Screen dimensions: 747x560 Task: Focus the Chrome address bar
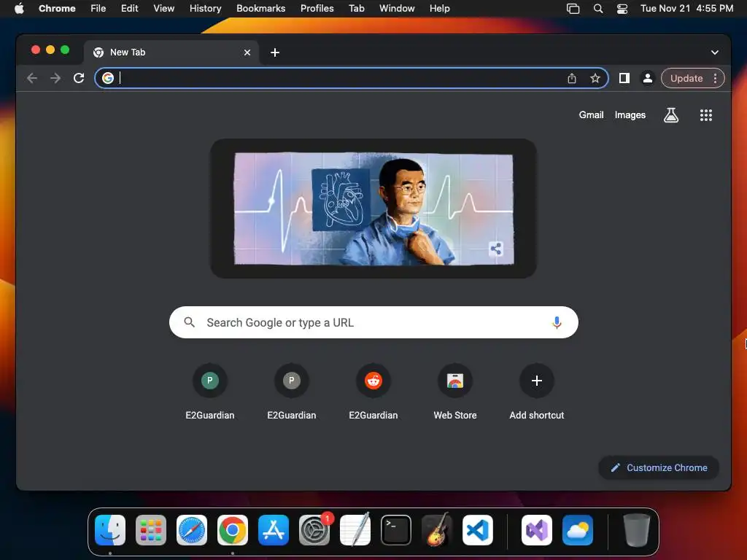coord(352,78)
